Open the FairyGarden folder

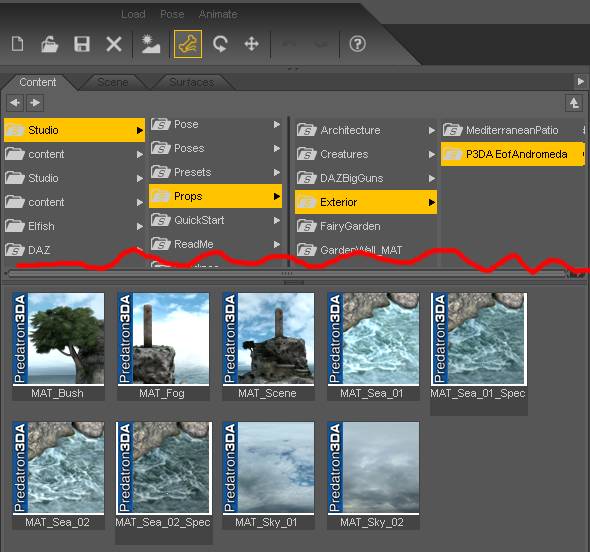pyautogui.click(x=366, y=226)
